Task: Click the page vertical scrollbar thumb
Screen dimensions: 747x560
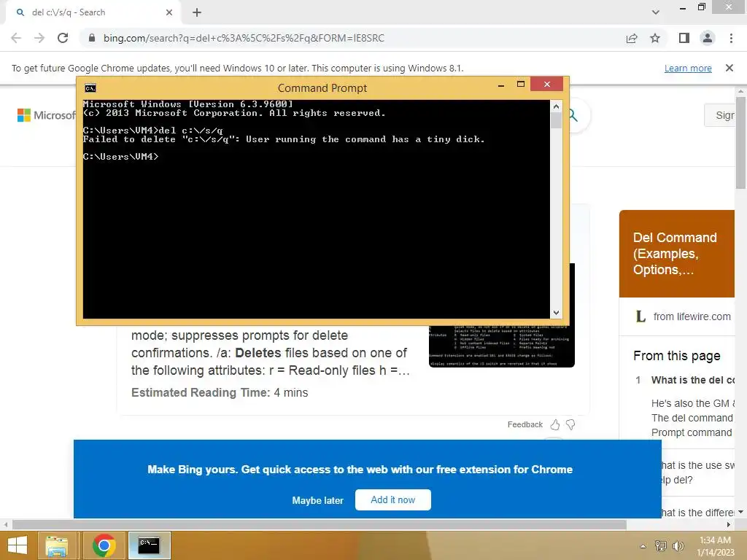Action: (x=740, y=142)
